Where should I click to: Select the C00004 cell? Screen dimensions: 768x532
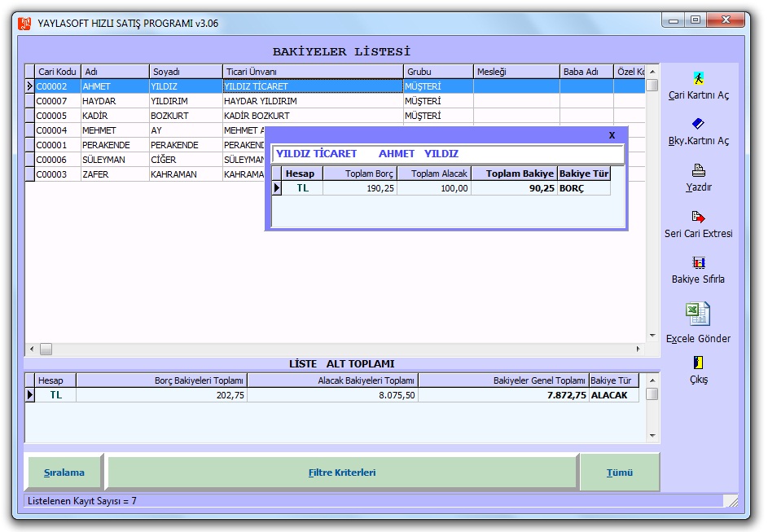tap(58, 130)
